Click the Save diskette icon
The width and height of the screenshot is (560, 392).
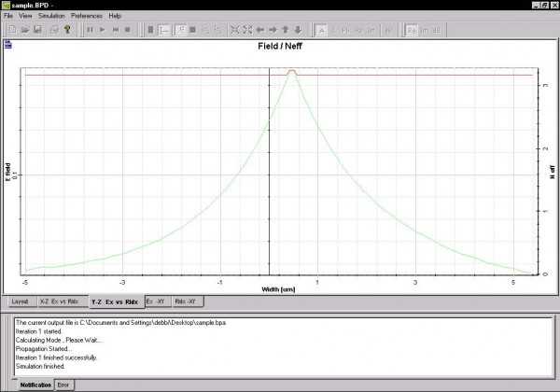pos(37,30)
